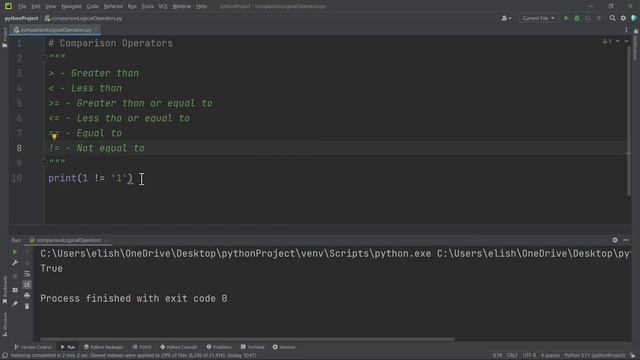
Task: Collapse the docstring fold end marker at line 9
Action: [x=44, y=163]
